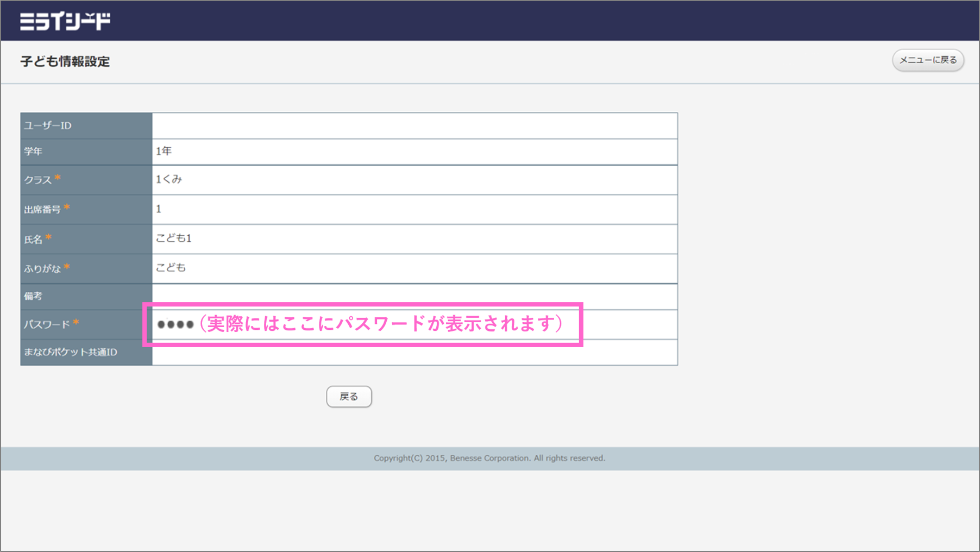Click the empty まなびポケット共通ID field
Viewport: 980px width, 552px height.
click(413, 353)
